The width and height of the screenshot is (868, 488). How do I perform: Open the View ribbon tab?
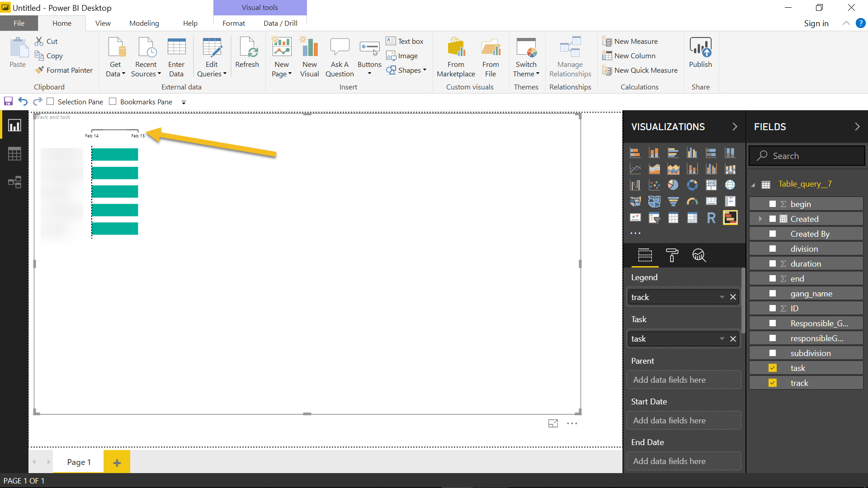pos(103,23)
